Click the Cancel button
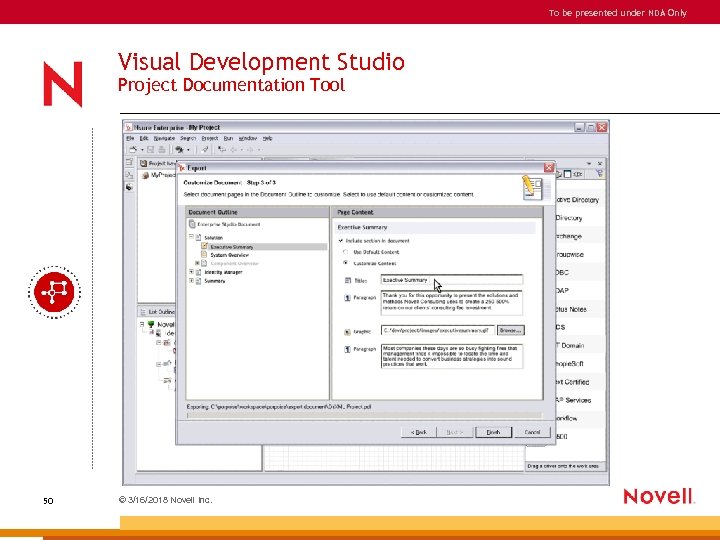 tap(532, 432)
